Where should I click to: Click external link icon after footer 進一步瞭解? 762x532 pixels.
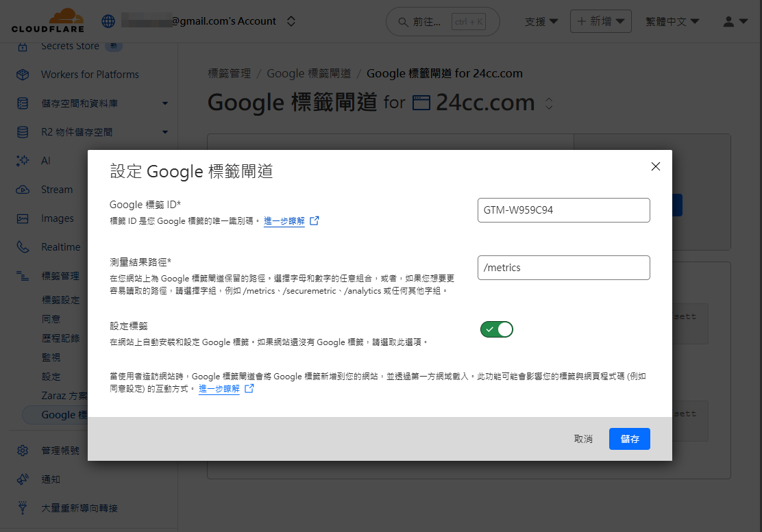coord(249,388)
